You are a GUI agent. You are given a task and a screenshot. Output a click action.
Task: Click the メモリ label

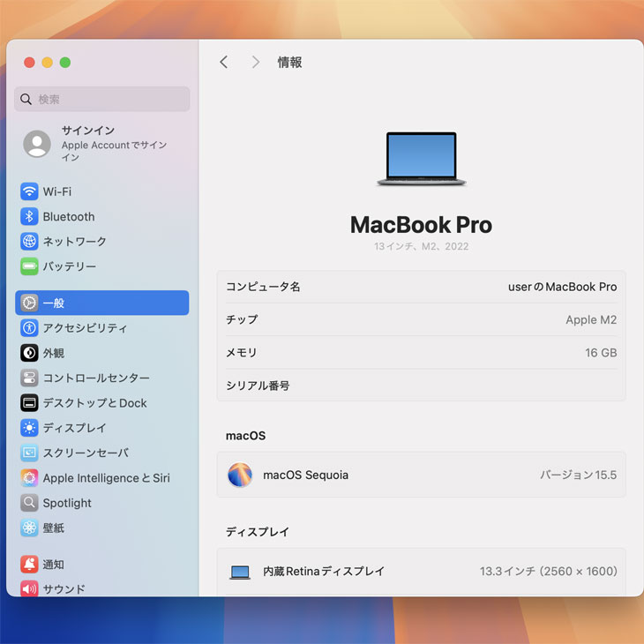242,352
